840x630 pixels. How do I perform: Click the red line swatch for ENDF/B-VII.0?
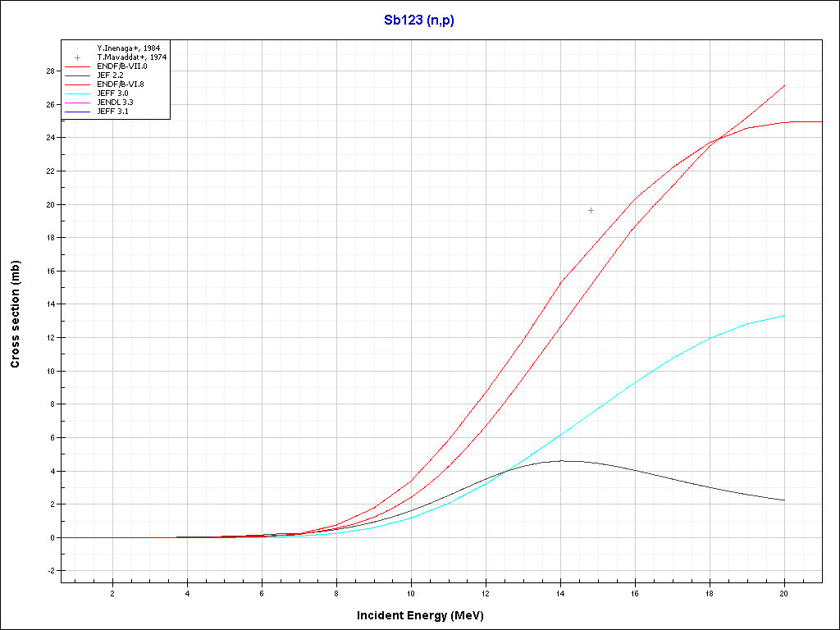tap(77, 66)
